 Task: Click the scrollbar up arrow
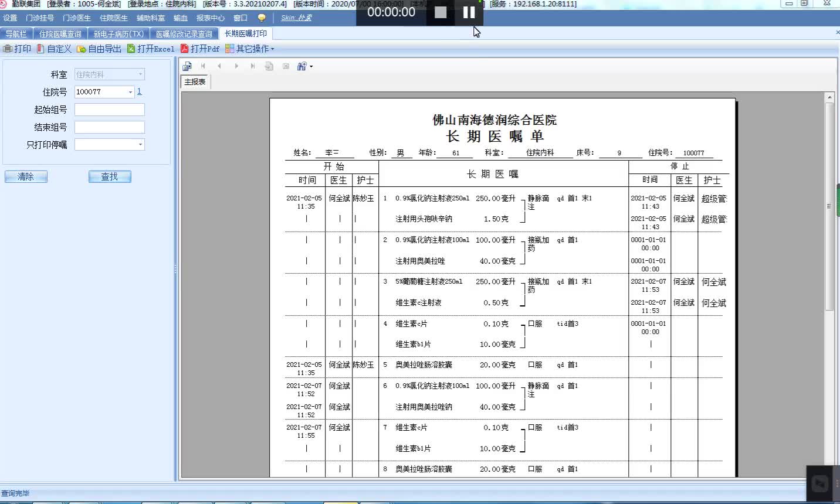click(829, 97)
